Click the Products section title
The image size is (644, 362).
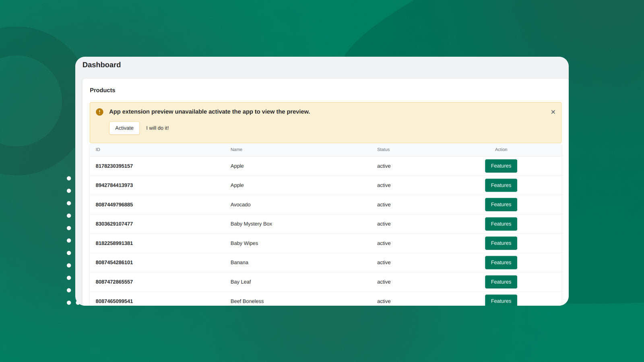click(x=102, y=90)
